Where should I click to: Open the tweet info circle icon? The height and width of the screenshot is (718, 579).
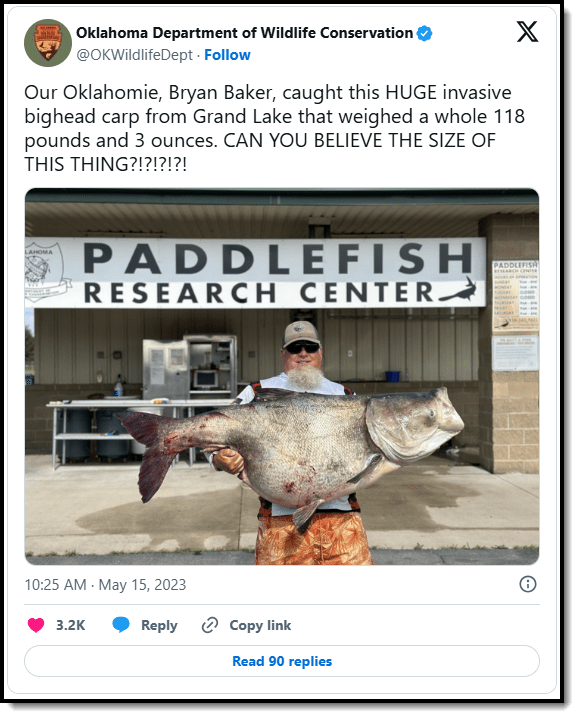(x=528, y=584)
